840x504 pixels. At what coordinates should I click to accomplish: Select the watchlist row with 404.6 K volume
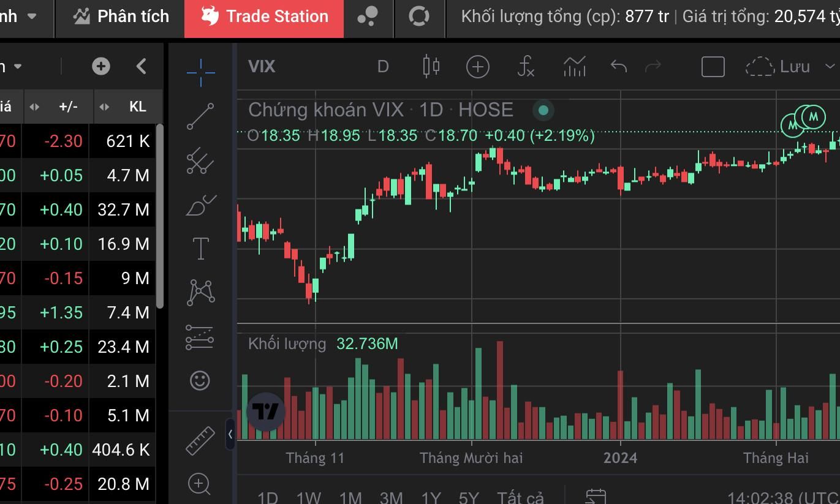pyautogui.click(x=77, y=450)
